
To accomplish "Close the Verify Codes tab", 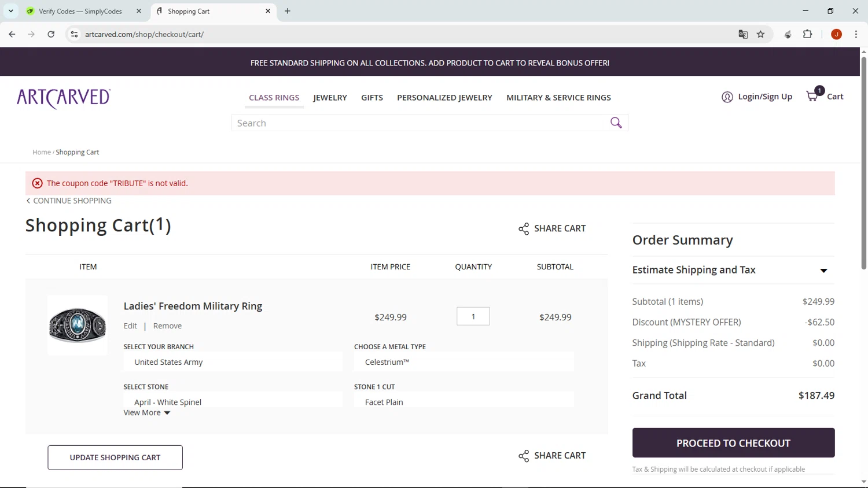I will pos(139,11).
